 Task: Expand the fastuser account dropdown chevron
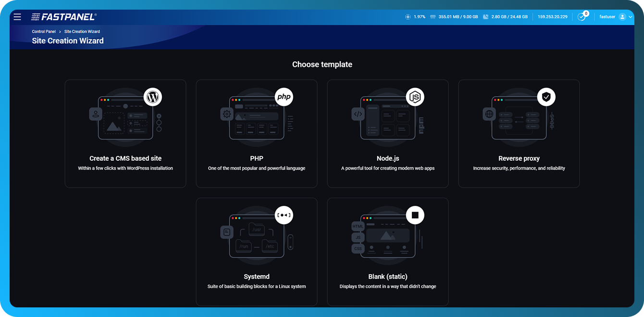point(631,16)
